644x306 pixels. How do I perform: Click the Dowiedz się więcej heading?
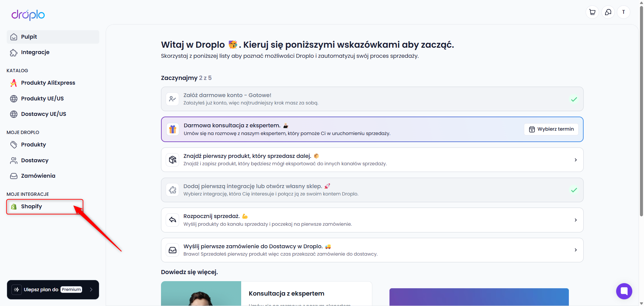[x=190, y=272]
